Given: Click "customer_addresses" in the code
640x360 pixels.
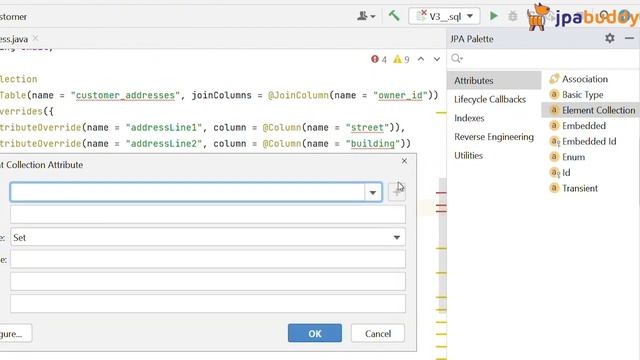Looking at the screenshot, I should click(125, 95).
